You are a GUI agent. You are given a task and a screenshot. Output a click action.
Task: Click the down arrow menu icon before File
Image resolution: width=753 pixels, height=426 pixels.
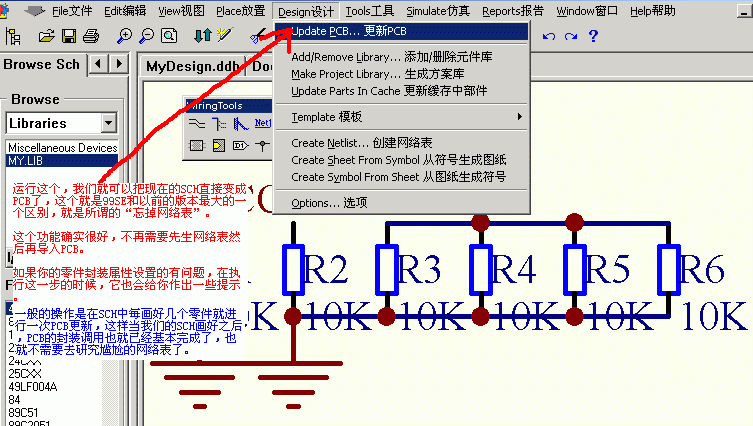(x=34, y=11)
